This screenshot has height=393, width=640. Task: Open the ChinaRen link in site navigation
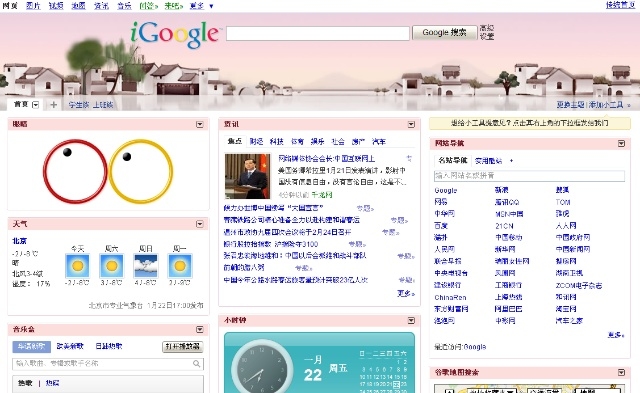450,297
